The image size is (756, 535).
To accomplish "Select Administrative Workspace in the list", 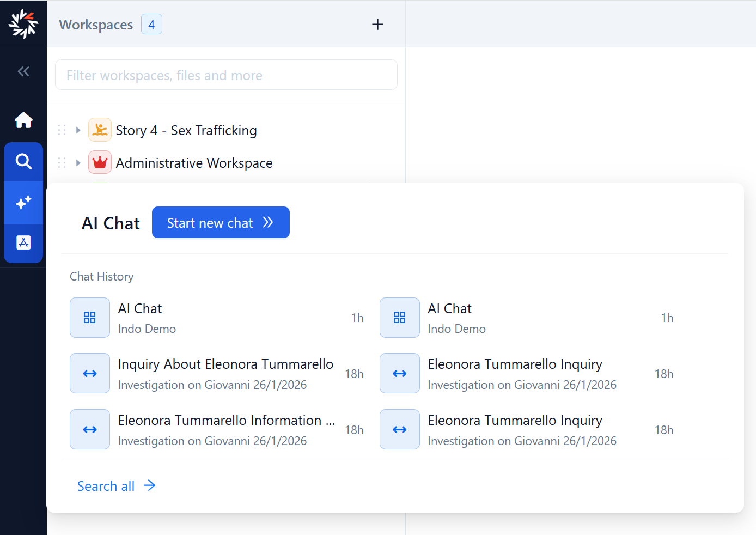I will [x=194, y=163].
